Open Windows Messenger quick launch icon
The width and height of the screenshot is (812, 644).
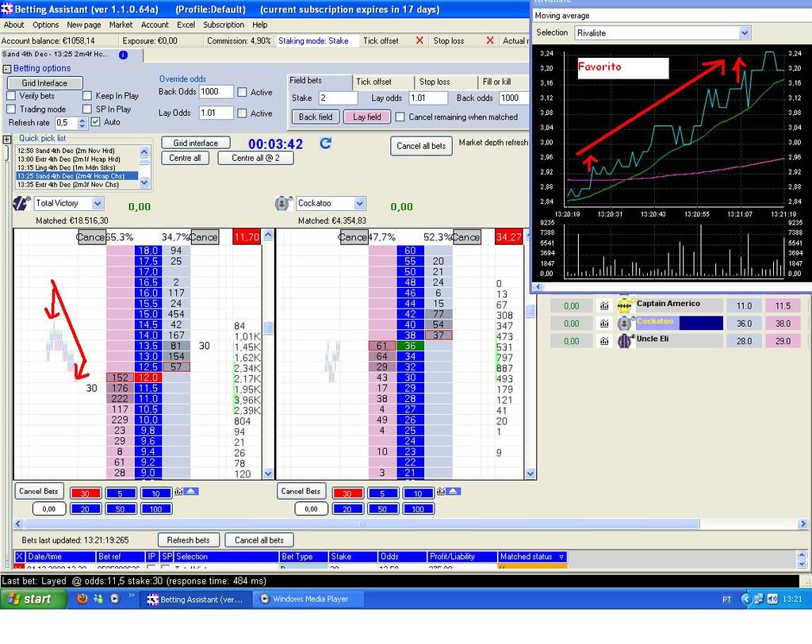[98, 599]
